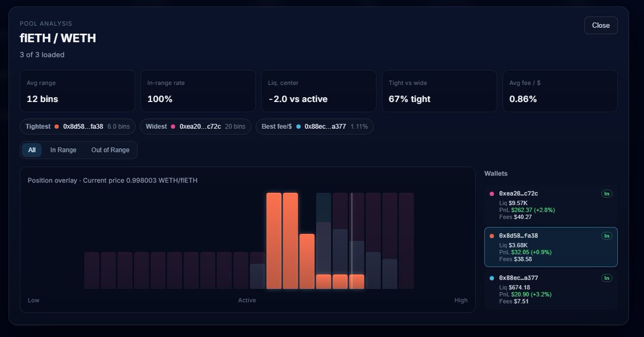Image resolution: width=644 pixels, height=337 pixels.
Task: Click the POOL ANALYSIS header label
Action: tap(46, 24)
